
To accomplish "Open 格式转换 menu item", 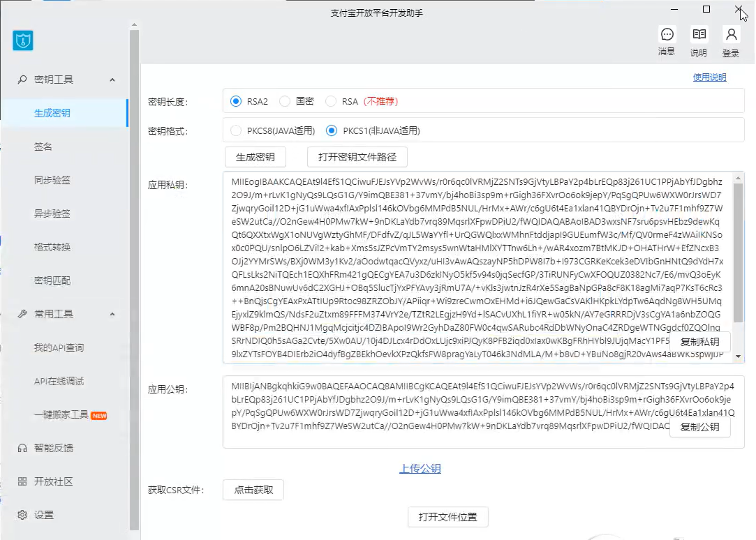I will coord(52,247).
